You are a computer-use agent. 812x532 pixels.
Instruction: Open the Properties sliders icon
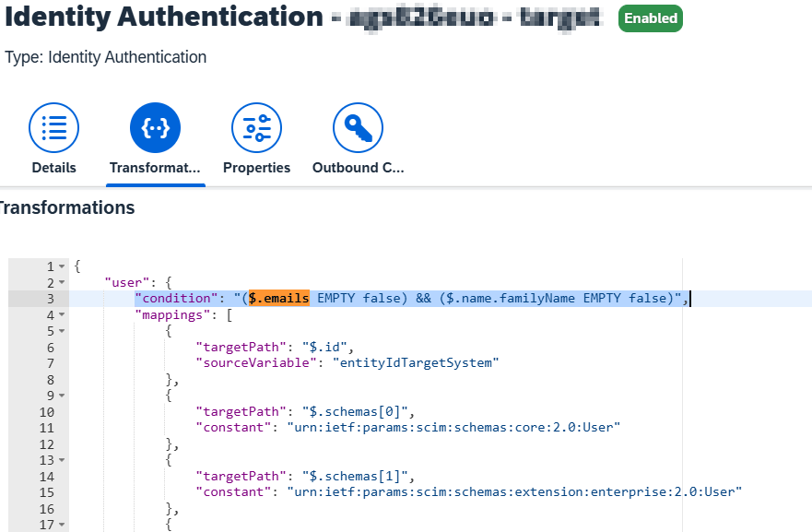coord(257,127)
